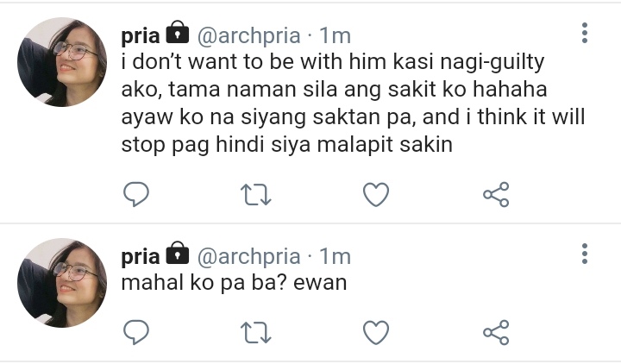Open pria's avatar on second tweet
Screen dimensions: 621x364
pyautogui.click(x=62, y=282)
